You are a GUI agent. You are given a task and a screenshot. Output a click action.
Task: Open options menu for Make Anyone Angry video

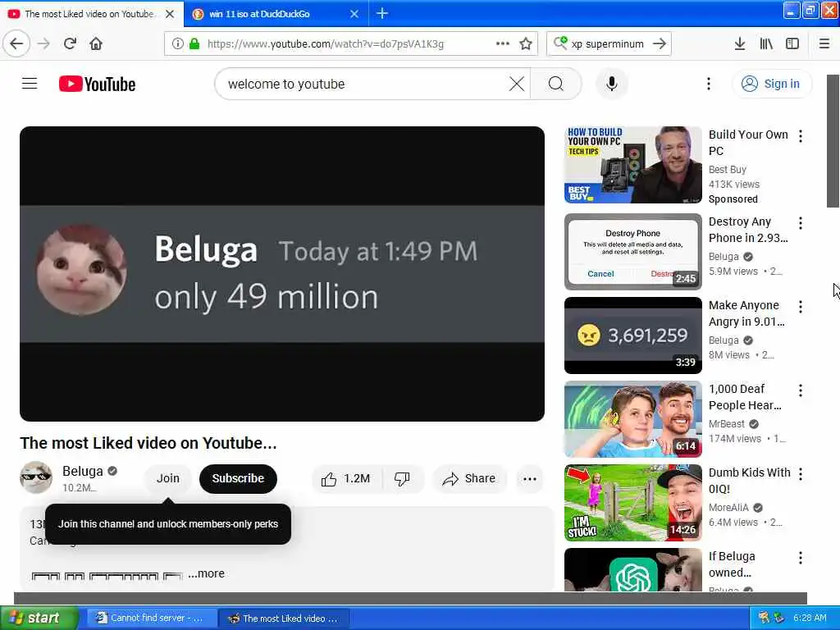801,307
